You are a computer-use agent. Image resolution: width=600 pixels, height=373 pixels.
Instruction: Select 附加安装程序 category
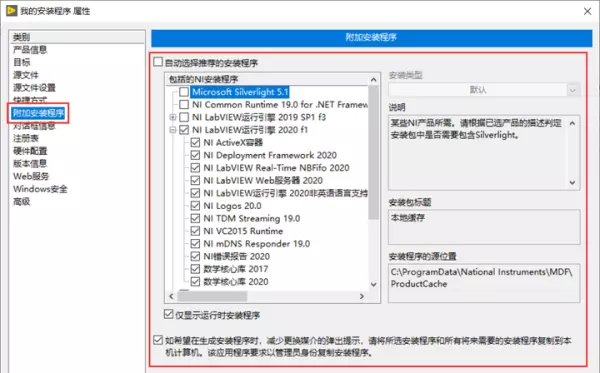38,113
